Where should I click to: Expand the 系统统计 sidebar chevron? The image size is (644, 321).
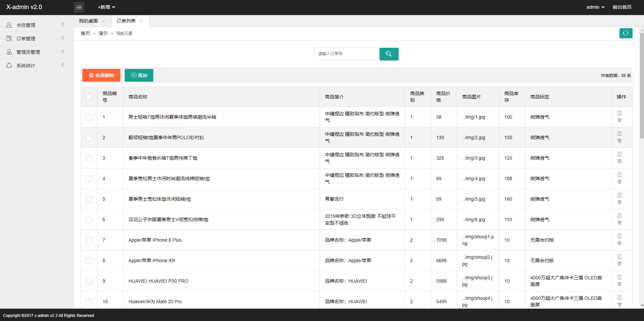pos(63,65)
